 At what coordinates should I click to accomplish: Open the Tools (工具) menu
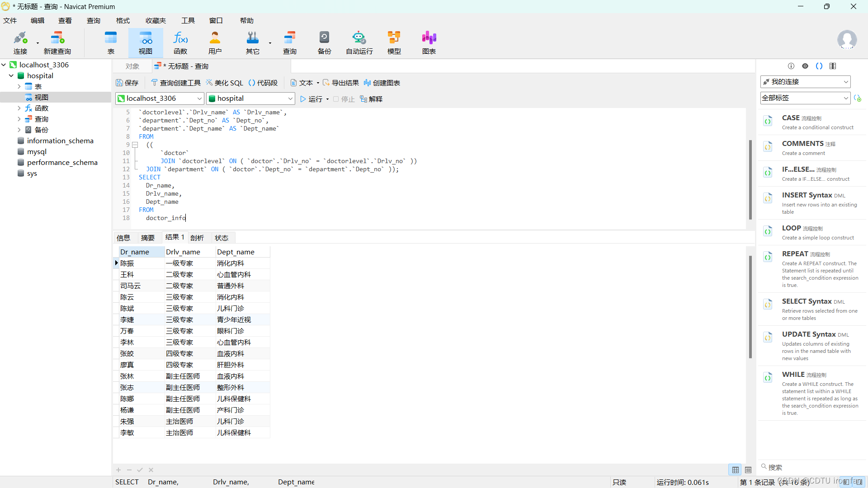click(x=188, y=20)
